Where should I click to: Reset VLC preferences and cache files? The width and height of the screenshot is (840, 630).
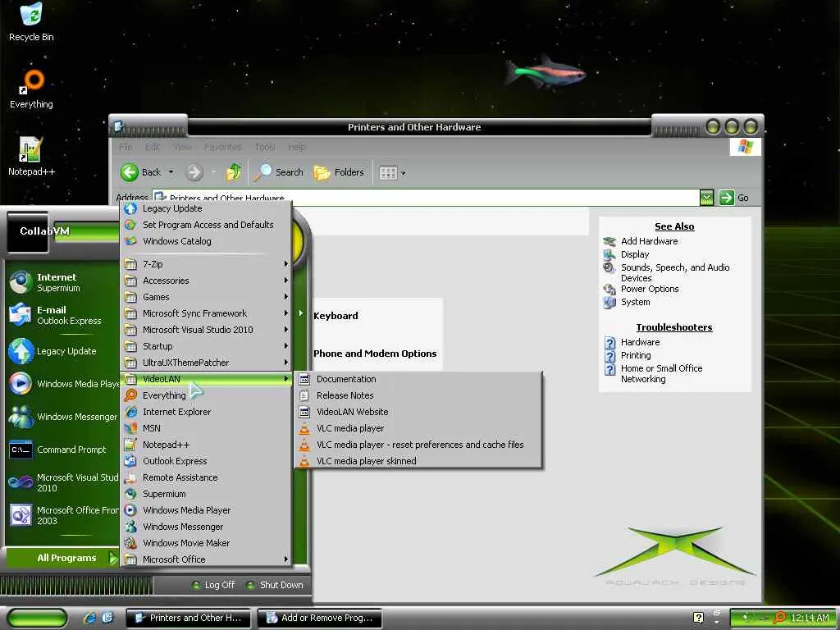point(418,445)
